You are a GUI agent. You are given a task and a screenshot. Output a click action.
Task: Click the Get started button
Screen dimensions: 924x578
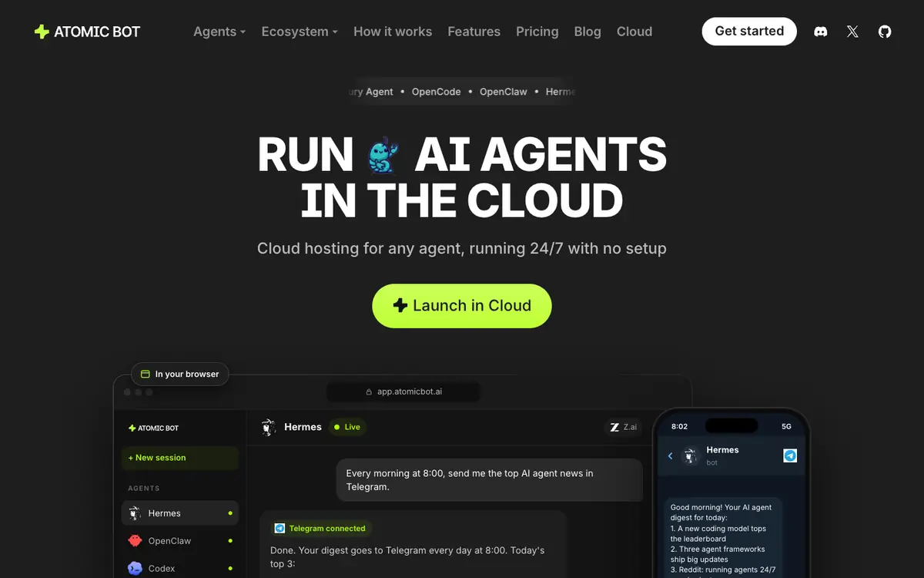tap(749, 32)
